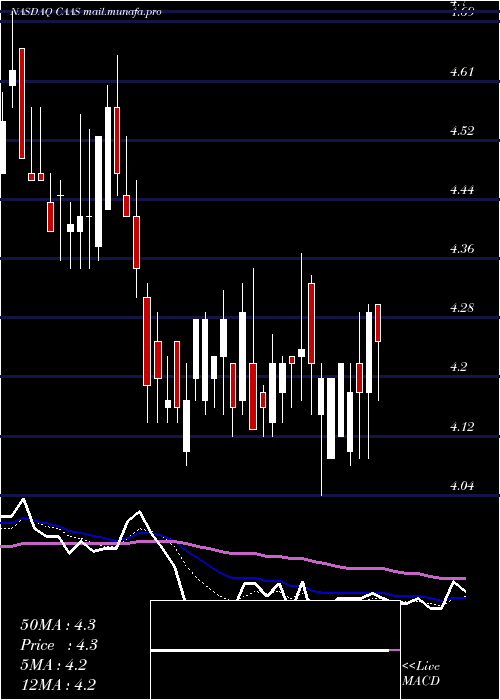The width and height of the screenshot is (500, 700).
Task: Click the 4.28 price axis label
Action: (x=462, y=308)
